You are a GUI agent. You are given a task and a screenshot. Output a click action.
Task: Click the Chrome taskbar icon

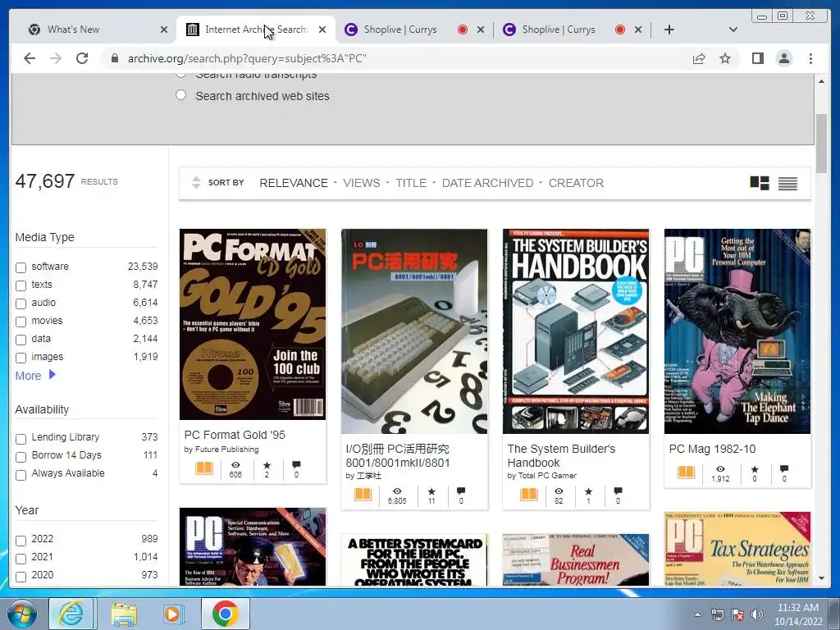[x=225, y=614]
